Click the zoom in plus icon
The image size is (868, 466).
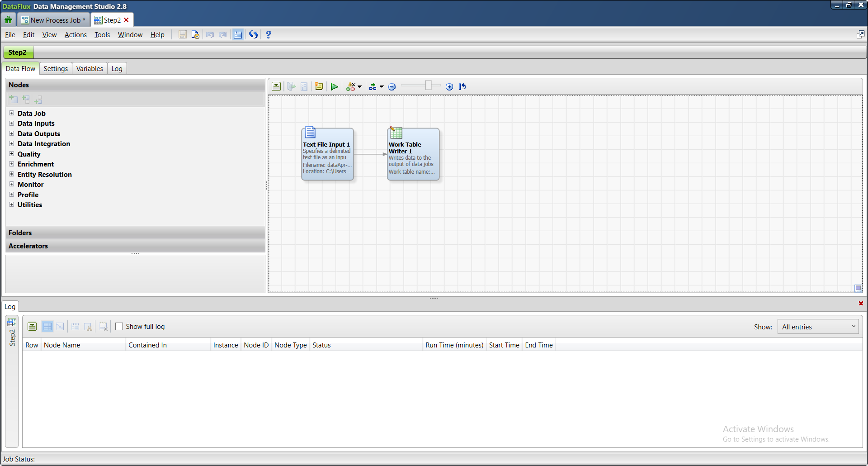(449, 87)
